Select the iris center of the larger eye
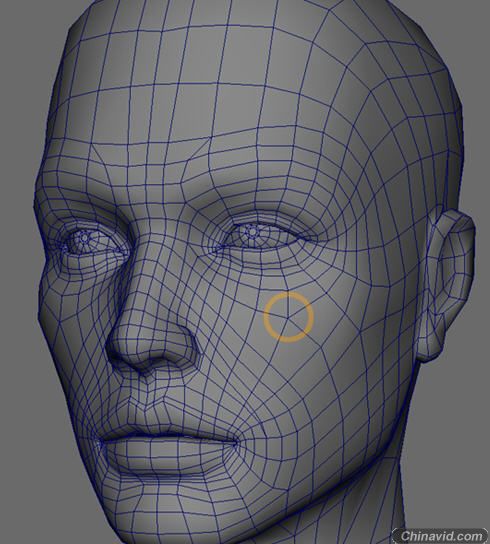 pyautogui.click(x=252, y=231)
